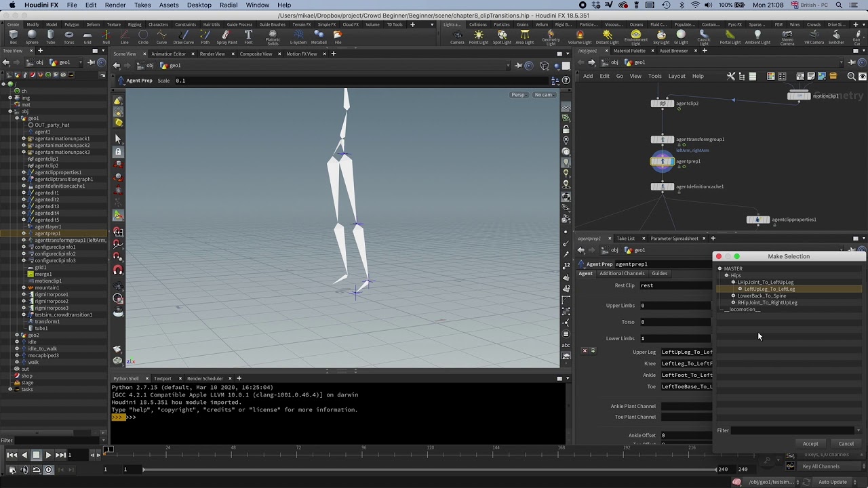Click the Cancel button
The image size is (868, 488).
846,444
